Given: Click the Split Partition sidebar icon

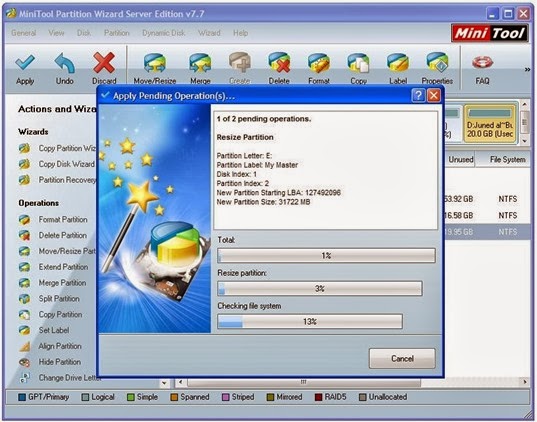Looking at the screenshot, I should coord(24,299).
